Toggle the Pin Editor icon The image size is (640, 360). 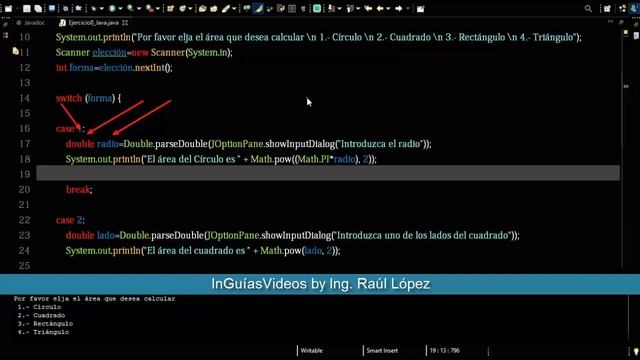tap(420, 9)
